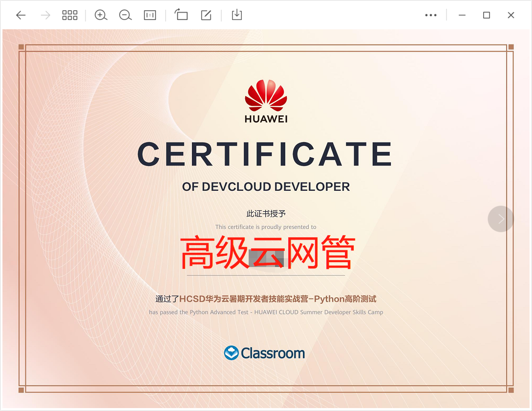
Task: Click the red name '高级云网管'
Action: coord(268,252)
